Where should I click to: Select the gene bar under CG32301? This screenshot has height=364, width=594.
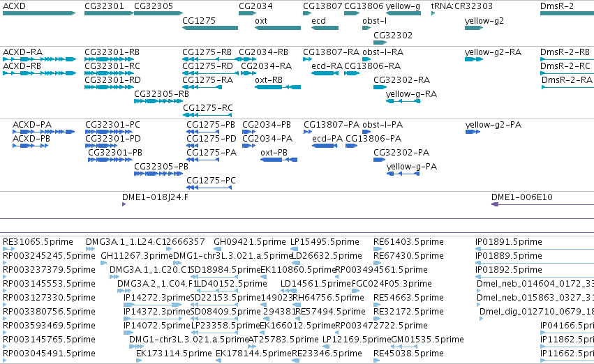[109, 13]
